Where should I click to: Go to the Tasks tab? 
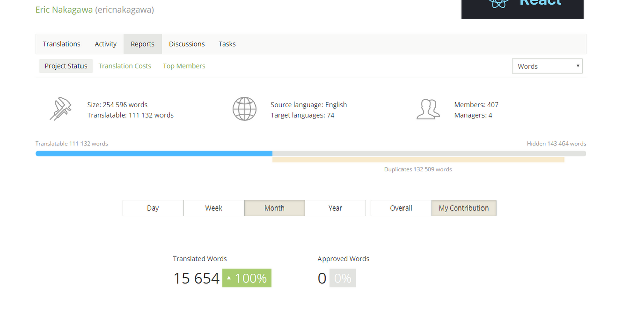pos(227,44)
